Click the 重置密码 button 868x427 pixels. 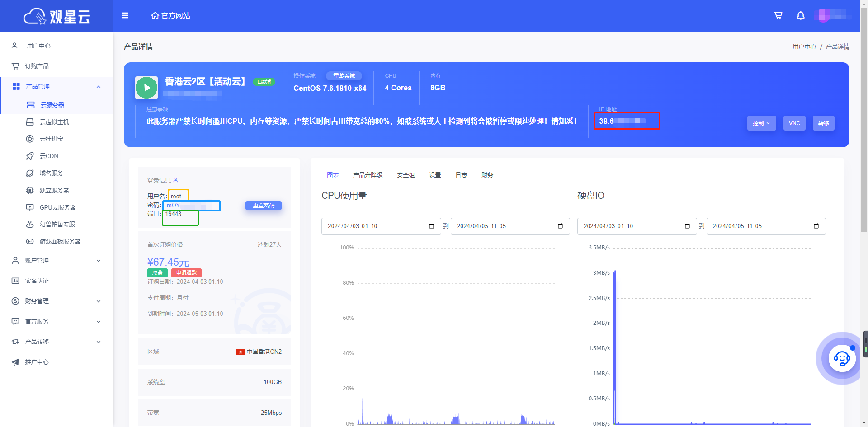click(x=264, y=206)
